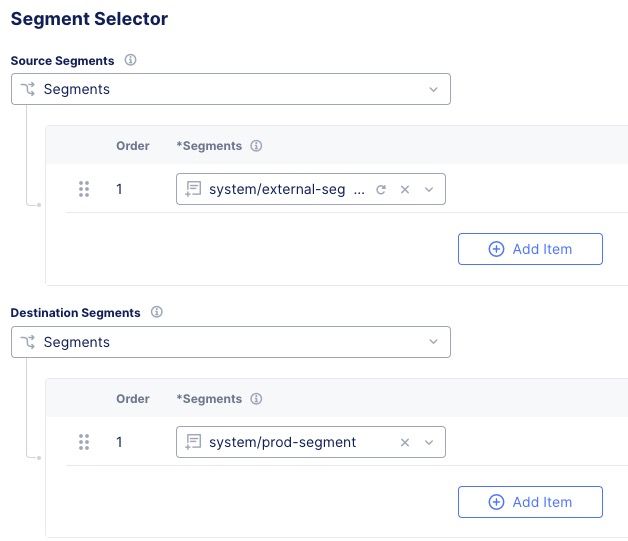
Task: Refresh the system/external-seg selection
Action: click(x=380, y=189)
